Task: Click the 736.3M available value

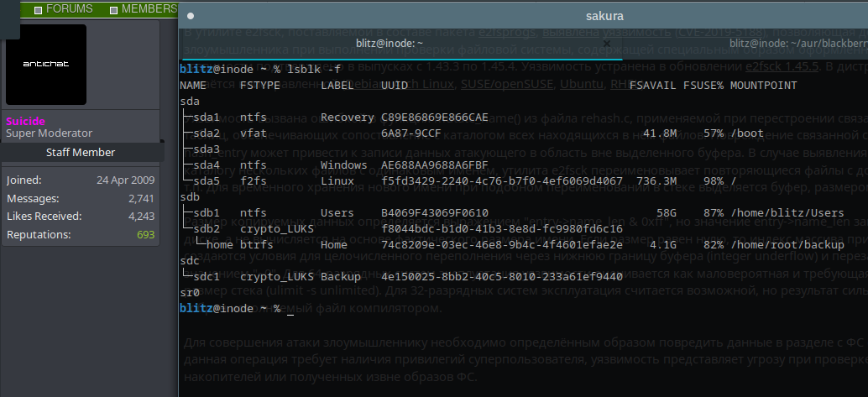Action: pyautogui.click(x=656, y=181)
